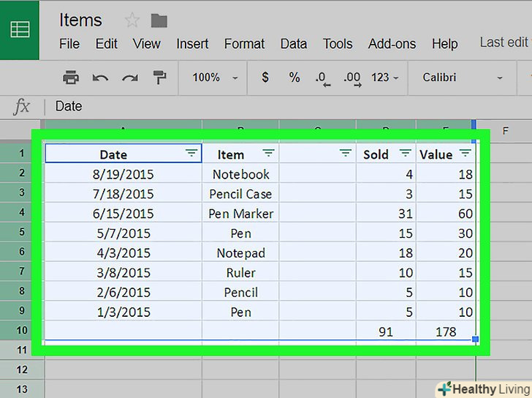Select the Paint format tool
532x398 pixels.
pos(159,78)
